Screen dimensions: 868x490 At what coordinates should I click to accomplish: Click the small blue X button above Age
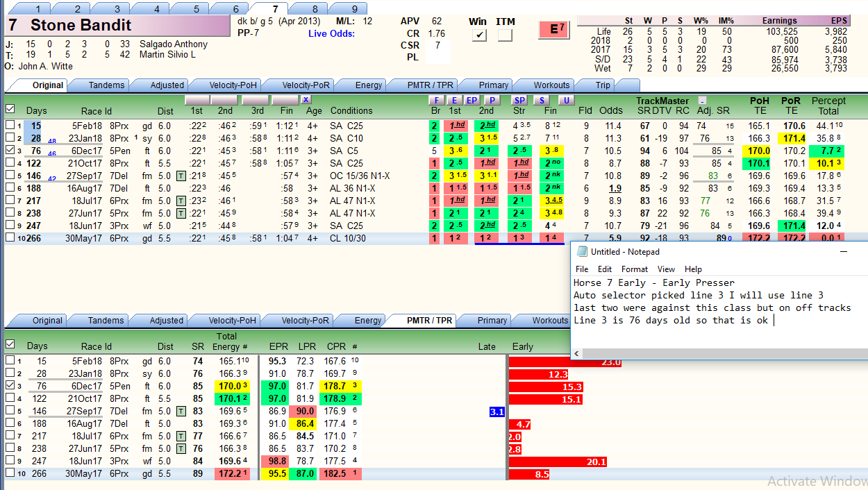306,100
